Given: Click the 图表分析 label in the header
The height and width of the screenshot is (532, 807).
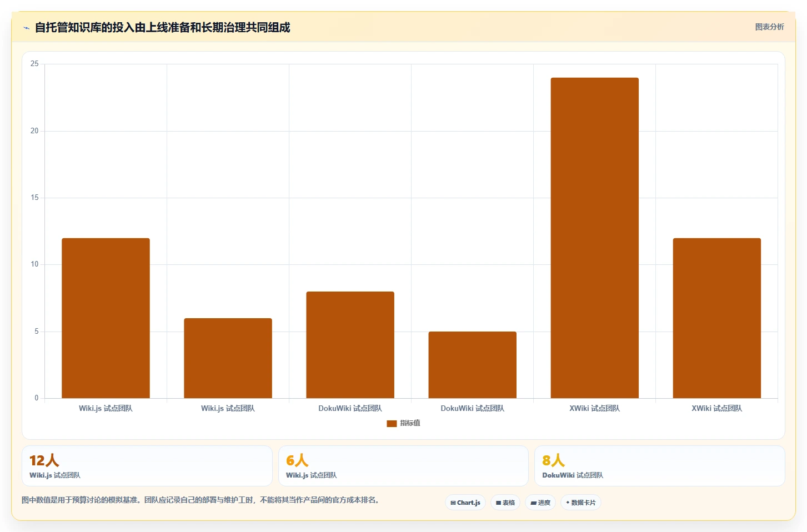Looking at the screenshot, I should pos(769,27).
